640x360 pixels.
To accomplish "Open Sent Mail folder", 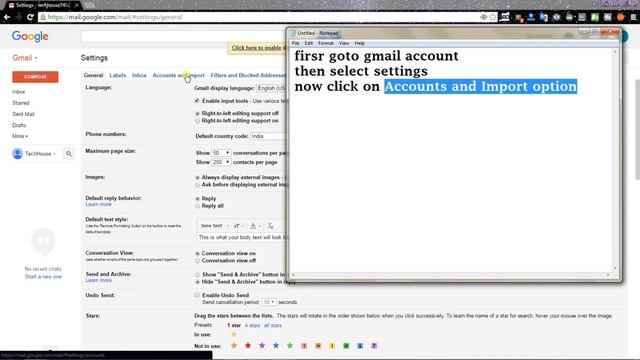I will pyautogui.click(x=23, y=114).
